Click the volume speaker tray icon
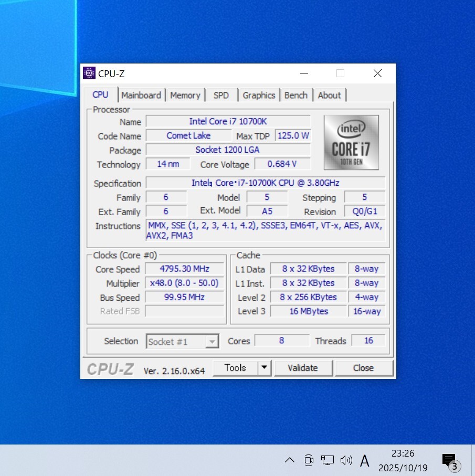The width and height of the screenshot is (475, 476). 346,461
